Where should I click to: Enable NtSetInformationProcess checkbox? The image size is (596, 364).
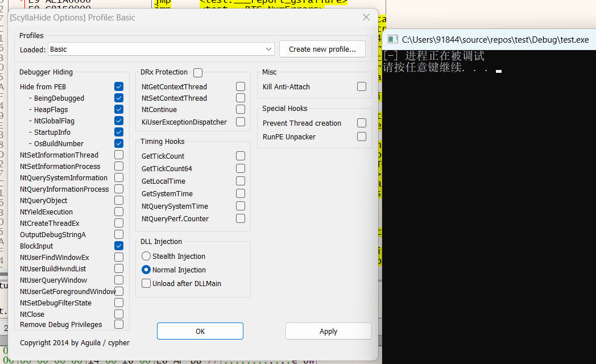(119, 167)
